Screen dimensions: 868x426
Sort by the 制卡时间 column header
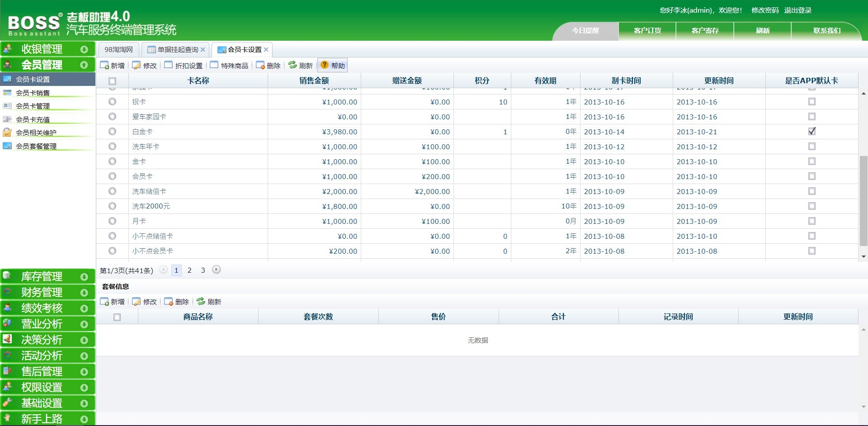click(626, 80)
